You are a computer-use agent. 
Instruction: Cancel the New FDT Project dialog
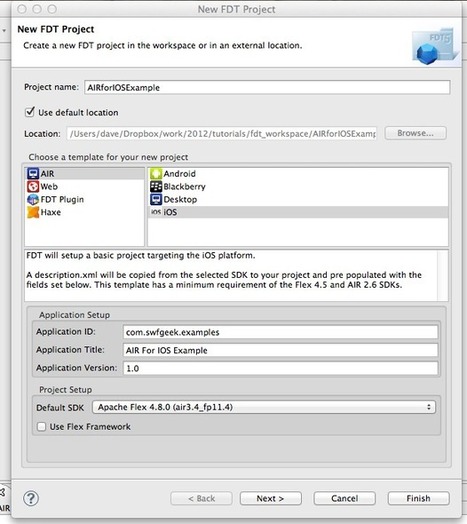tap(344, 498)
